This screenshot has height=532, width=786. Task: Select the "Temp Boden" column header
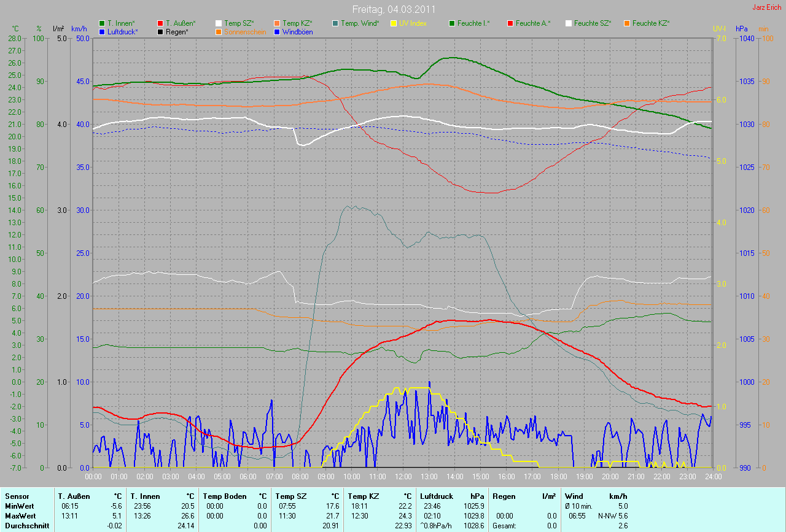pos(225,496)
